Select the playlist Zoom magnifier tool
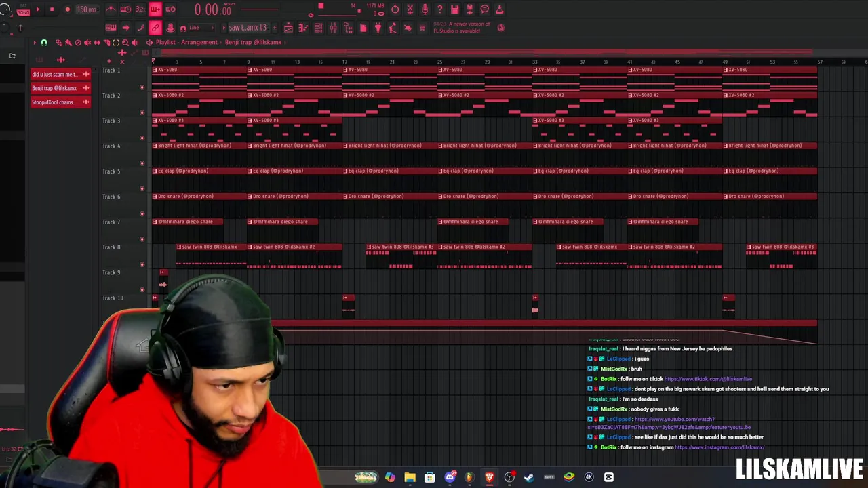868x488 pixels. (125, 43)
